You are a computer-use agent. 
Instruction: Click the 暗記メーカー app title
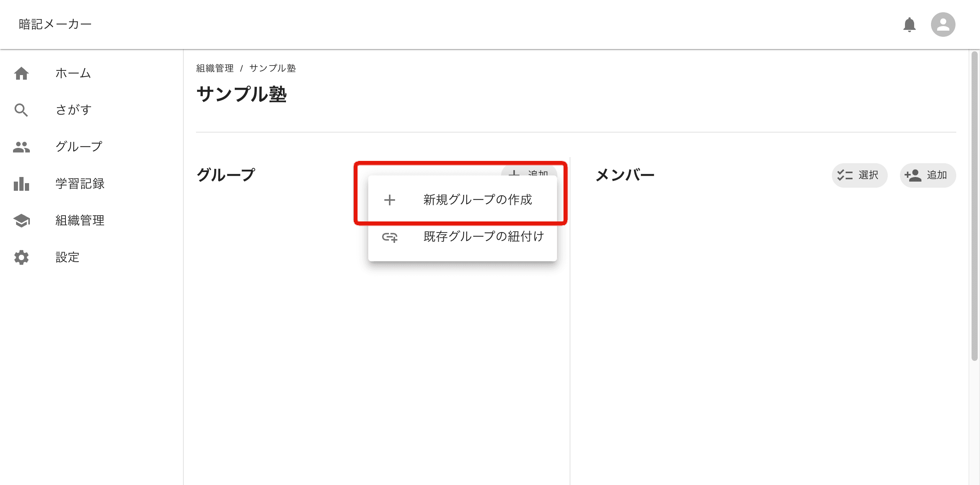point(55,25)
